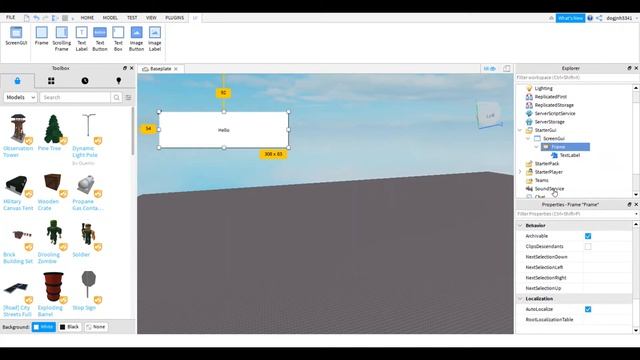Switch to the MODEL ribbon tab
Screen dimensions: 640x360
[x=110, y=18]
